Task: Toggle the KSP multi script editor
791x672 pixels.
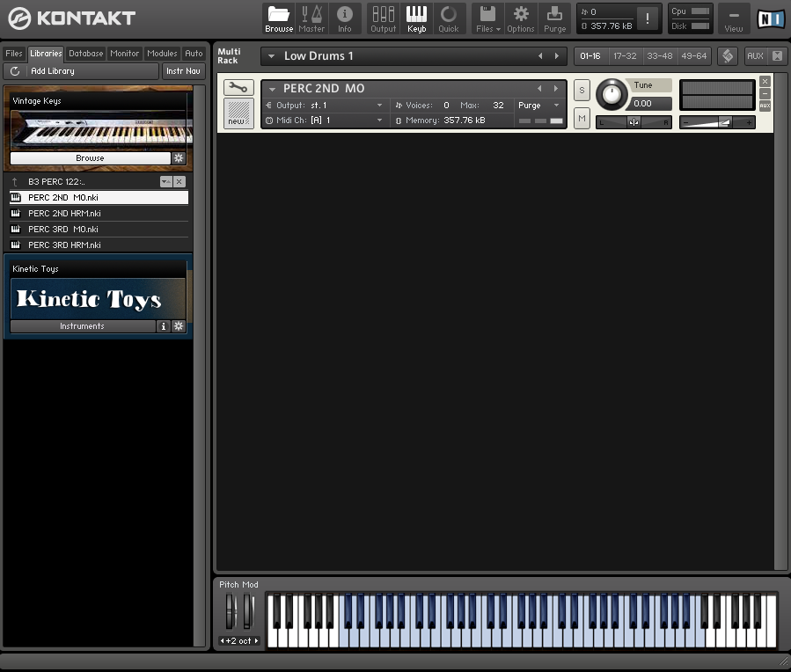Action: coord(728,56)
